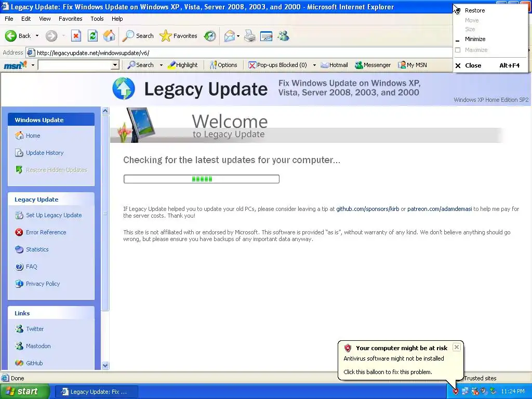Image resolution: width=532 pixels, height=399 pixels.
Task: Refresh the page with green arrows icon
Action: [x=92, y=36]
